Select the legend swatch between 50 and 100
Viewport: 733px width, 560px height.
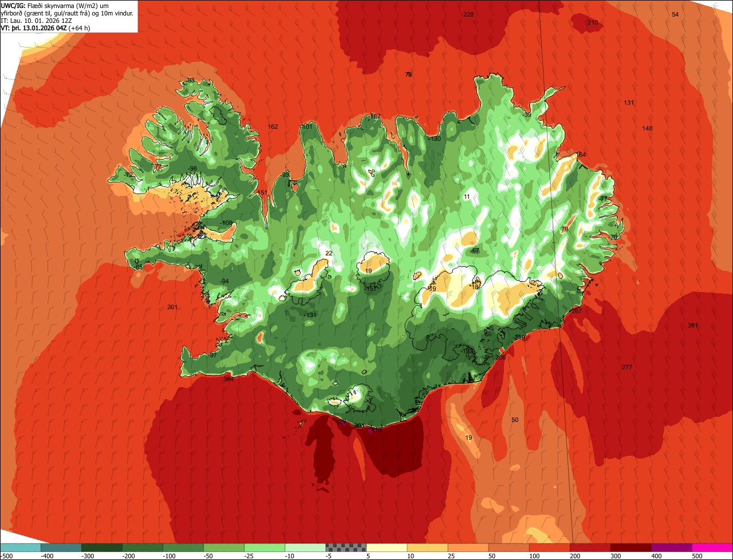click(509, 547)
